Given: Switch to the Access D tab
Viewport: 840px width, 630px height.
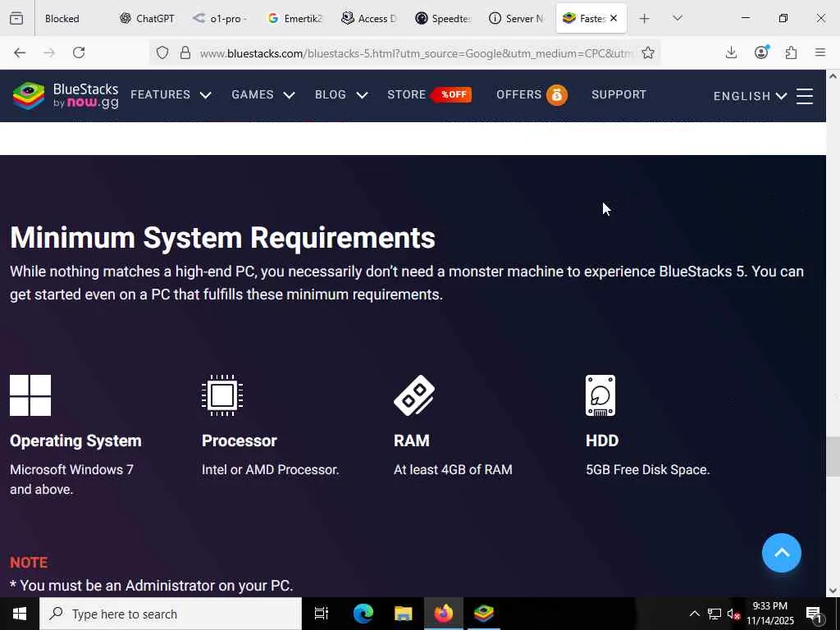Looking at the screenshot, I should (368, 19).
